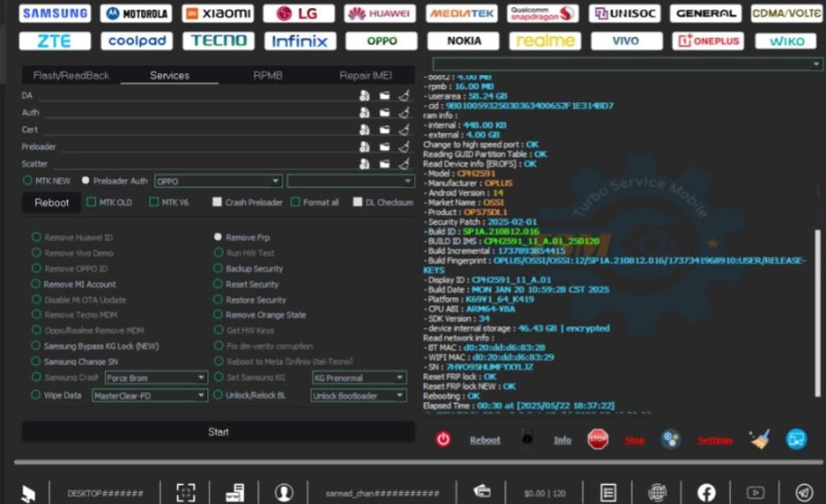Click the folder icon in the Auth row

[385, 113]
